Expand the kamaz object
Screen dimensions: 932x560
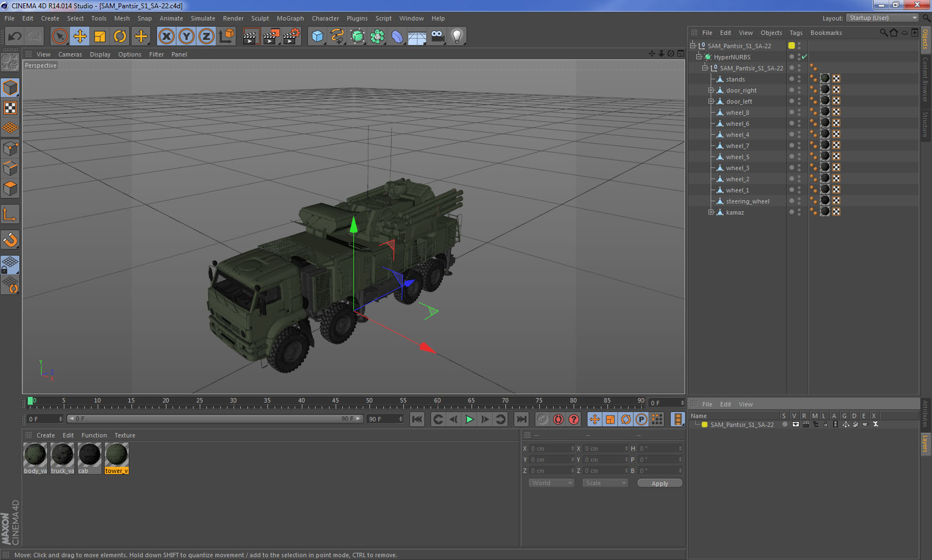pos(711,212)
